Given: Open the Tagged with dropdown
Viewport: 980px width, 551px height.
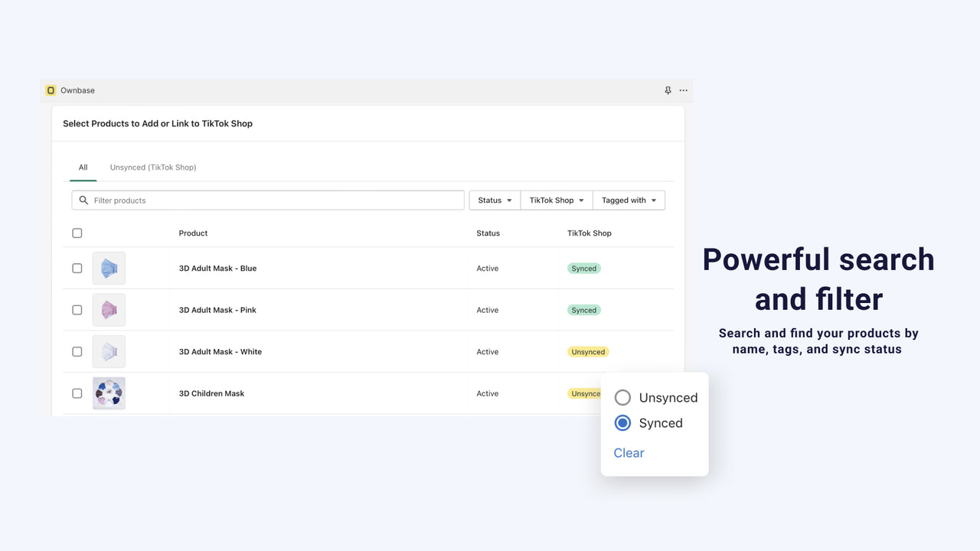Looking at the screenshot, I should pyautogui.click(x=628, y=200).
